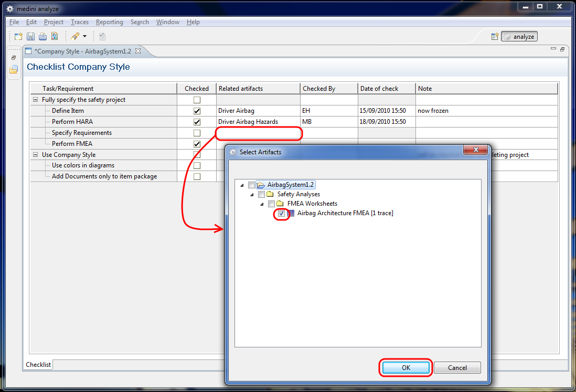The image size is (576, 392).
Task: Click the FMEA worksheet table icon
Action: pyautogui.click(x=291, y=213)
